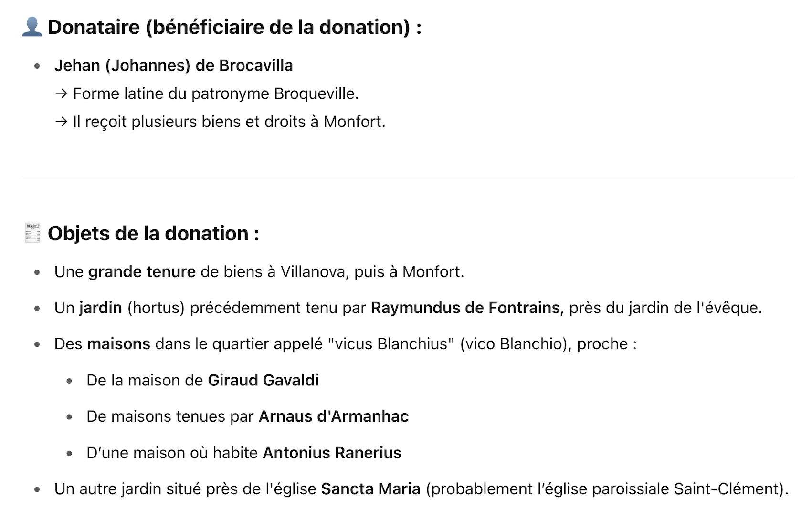Click the Objets de la donation heading
Viewport: 812px width, 519px height.
pos(153,233)
